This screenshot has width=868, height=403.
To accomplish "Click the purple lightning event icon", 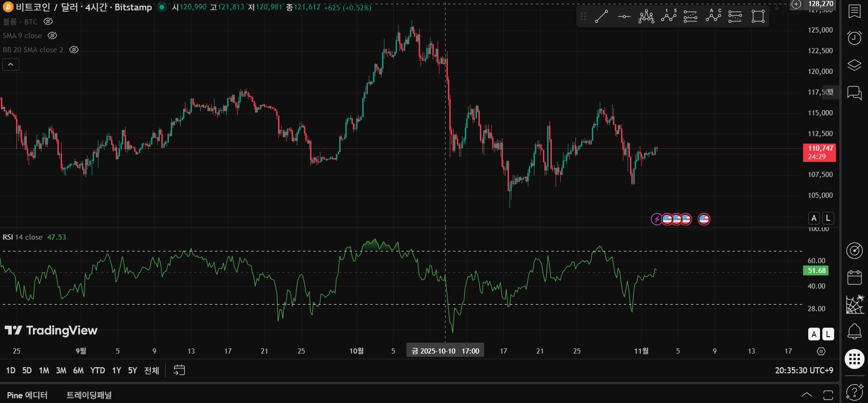I will click(656, 219).
